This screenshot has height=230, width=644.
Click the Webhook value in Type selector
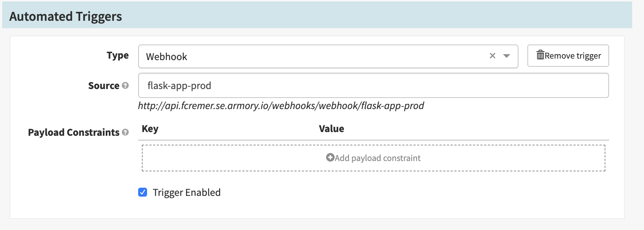click(x=166, y=57)
